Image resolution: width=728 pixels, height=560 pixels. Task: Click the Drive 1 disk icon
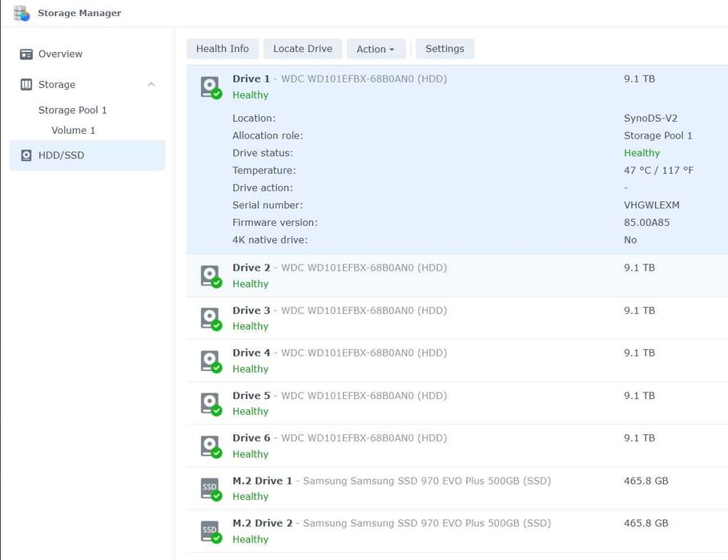point(210,87)
